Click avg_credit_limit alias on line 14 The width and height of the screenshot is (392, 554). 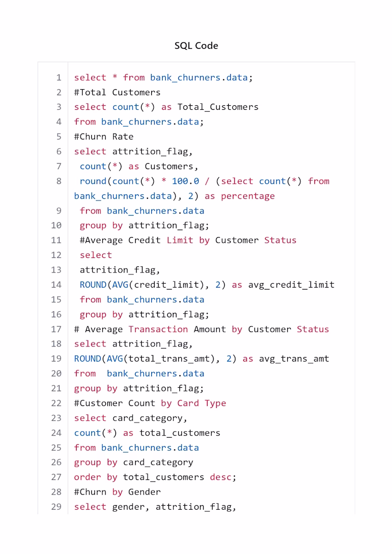(291, 285)
